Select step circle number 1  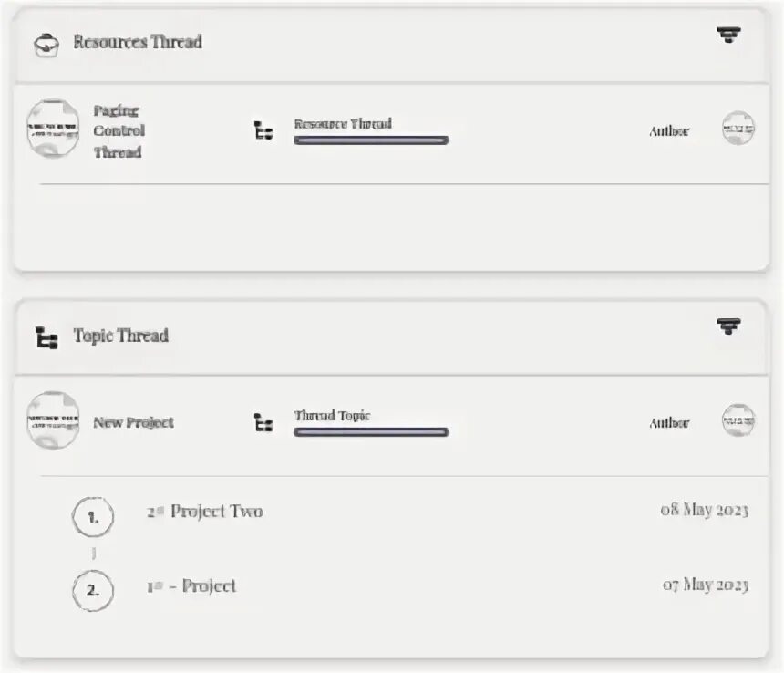tap(93, 518)
